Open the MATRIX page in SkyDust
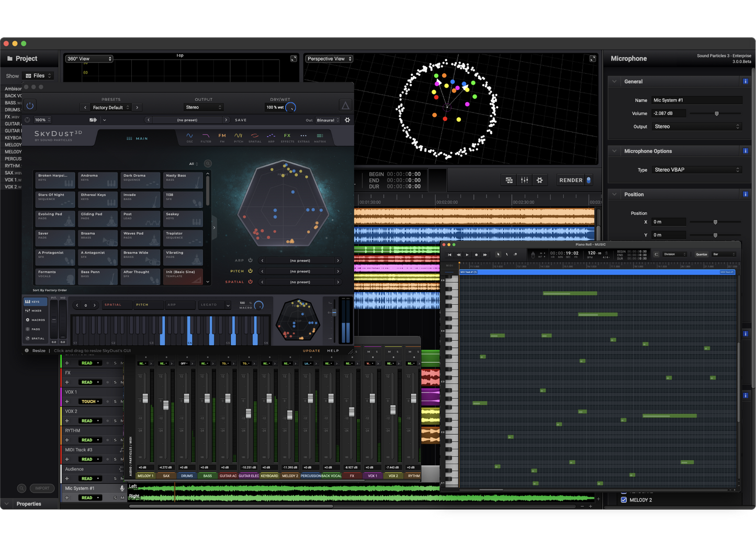756x546 pixels. click(x=320, y=137)
